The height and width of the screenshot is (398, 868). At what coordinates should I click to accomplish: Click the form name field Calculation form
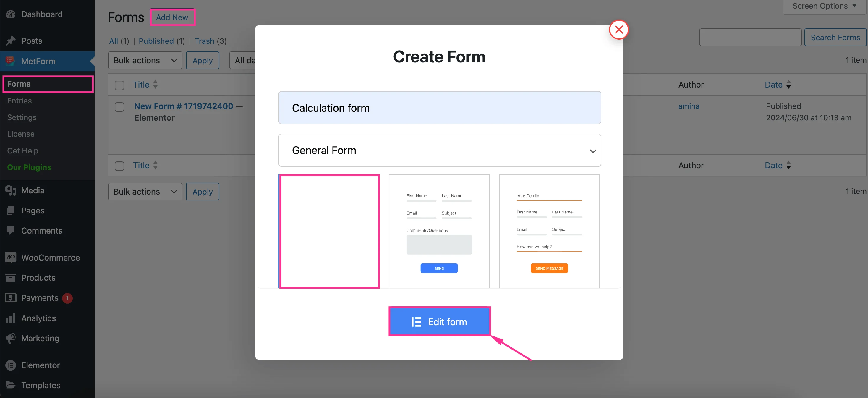pos(439,108)
